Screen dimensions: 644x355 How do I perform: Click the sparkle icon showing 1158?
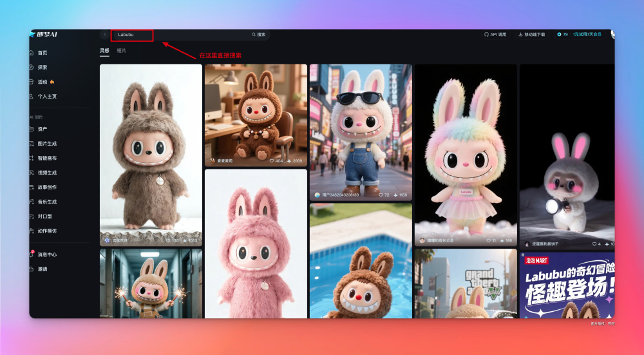click(395, 195)
